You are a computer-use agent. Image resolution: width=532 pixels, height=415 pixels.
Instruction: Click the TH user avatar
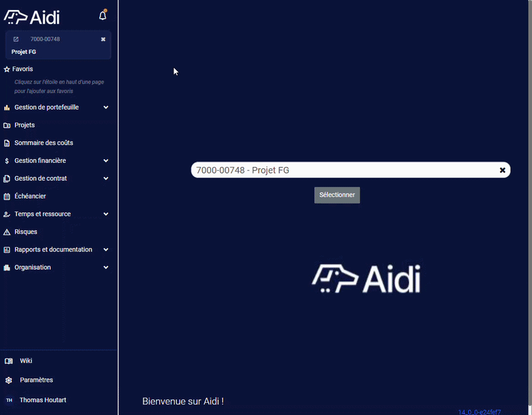click(x=9, y=400)
